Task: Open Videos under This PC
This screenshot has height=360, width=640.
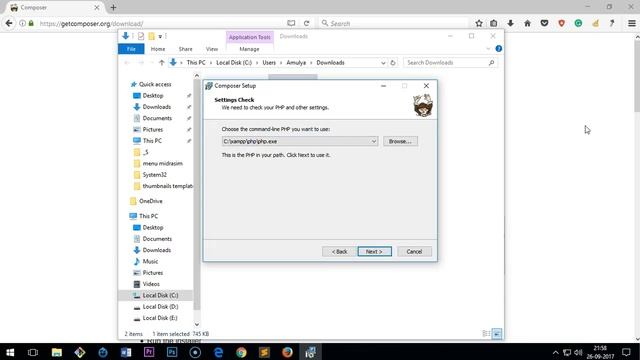Action: coord(151,284)
